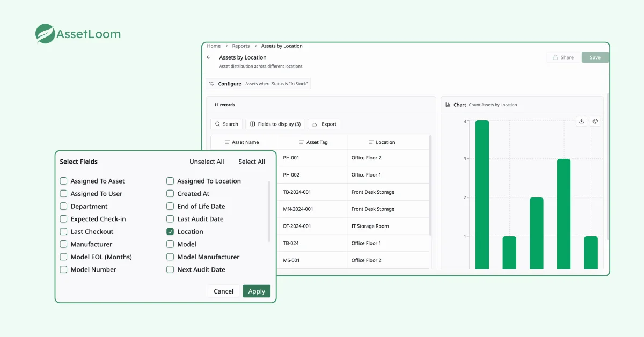Screen dimensions: 644x337
Task: Click the Asset Tag column sort icon
Action: (x=302, y=142)
